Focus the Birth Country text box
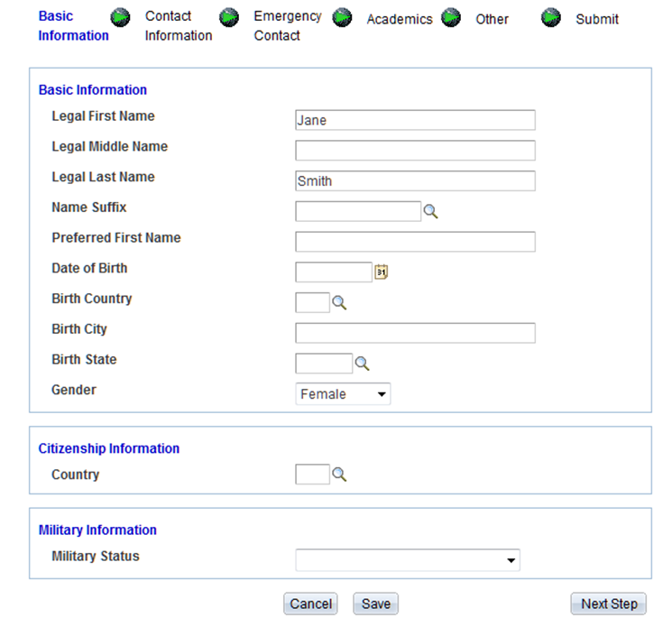 tap(312, 302)
